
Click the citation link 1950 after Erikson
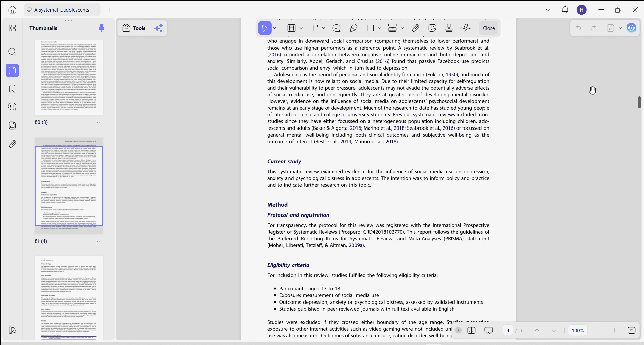(452, 75)
